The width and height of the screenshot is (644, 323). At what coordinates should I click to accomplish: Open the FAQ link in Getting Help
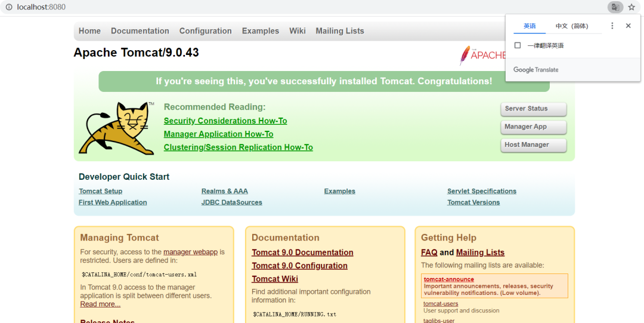click(x=429, y=253)
